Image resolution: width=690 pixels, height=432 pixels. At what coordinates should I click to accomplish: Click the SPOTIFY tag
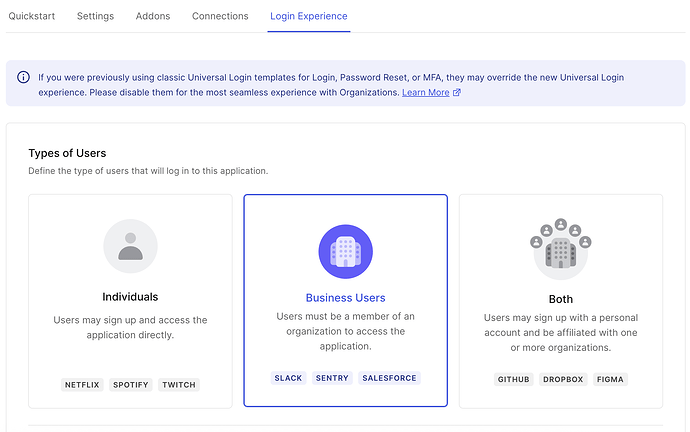click(131, 384)
